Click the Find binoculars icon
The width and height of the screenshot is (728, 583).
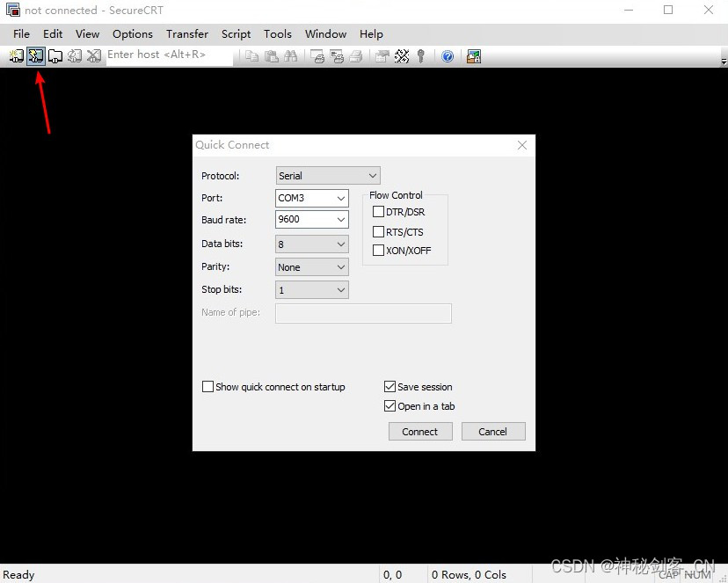[291, 56]
